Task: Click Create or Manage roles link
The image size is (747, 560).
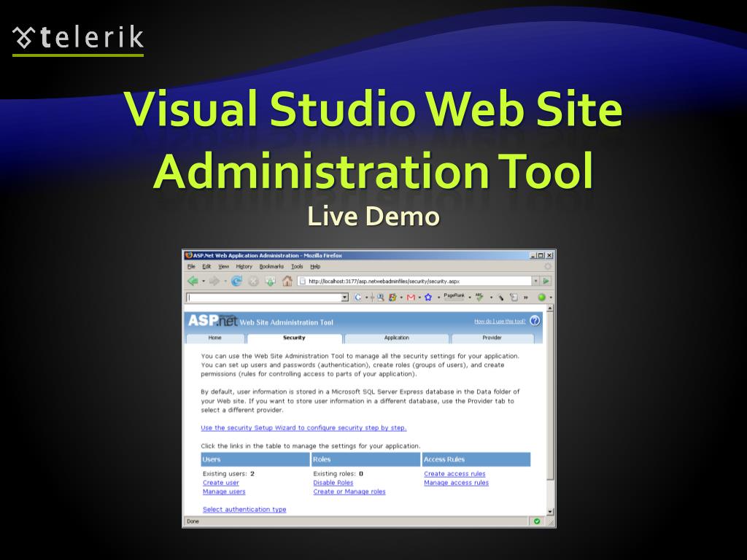Action: click(x=349, y=492)
